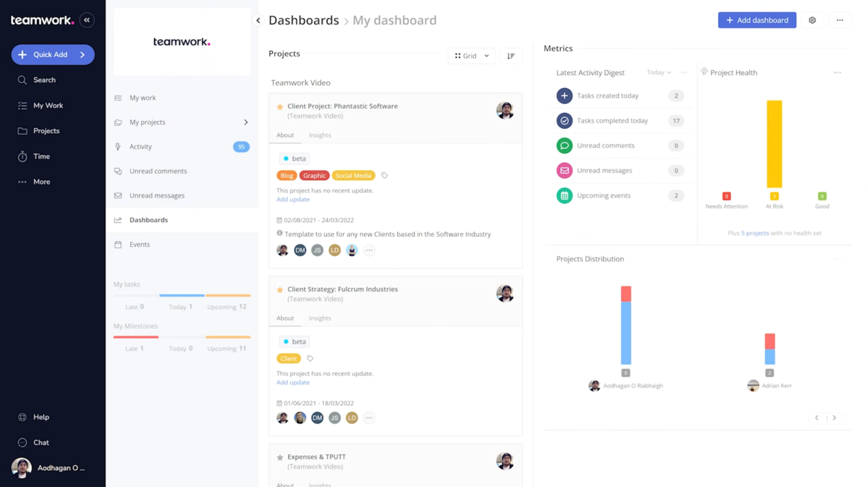The height and width of the screenshot is (487, 868).
Task: Open the 5 projects link in Project Health
Action: coord(755,233)
